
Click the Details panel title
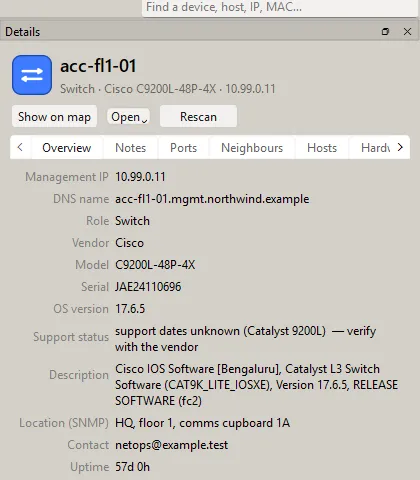(x=23, y=32)
